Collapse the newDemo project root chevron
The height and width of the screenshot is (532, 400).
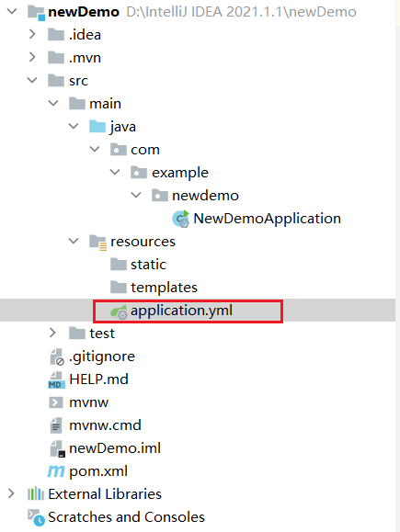tap(12, 12)
